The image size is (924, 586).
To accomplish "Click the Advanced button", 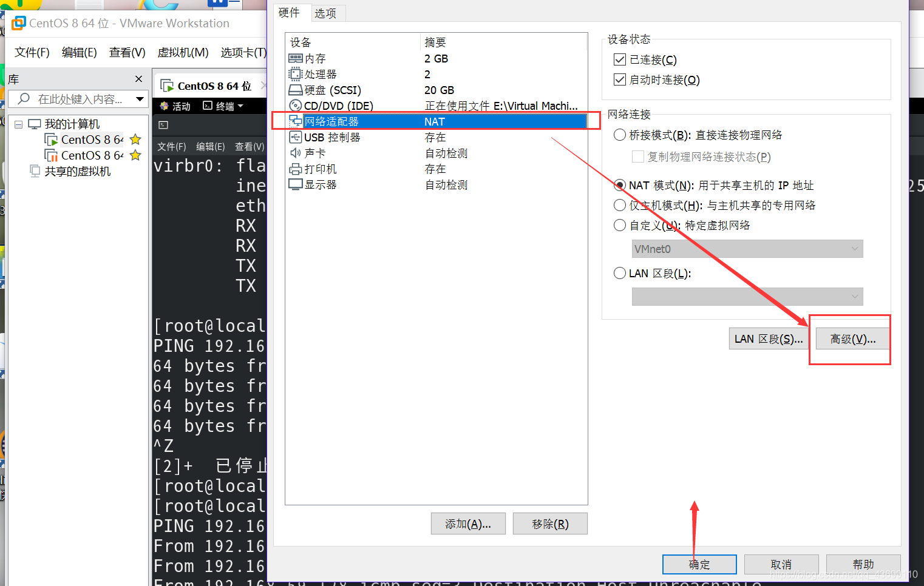I will pos(853,338).
